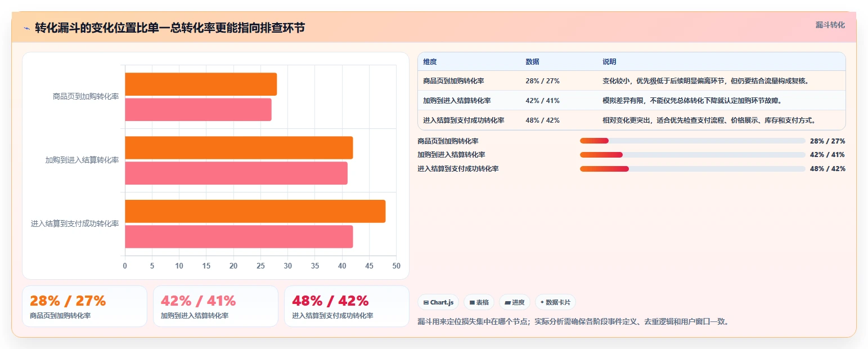The width and height of the screenshot is (868, 349).
Task: Click the 40 tick on chart x-axis
Action: [342, 266]
